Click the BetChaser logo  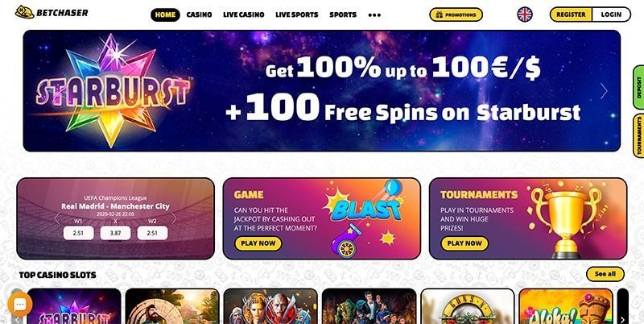(x=52, y=13)
